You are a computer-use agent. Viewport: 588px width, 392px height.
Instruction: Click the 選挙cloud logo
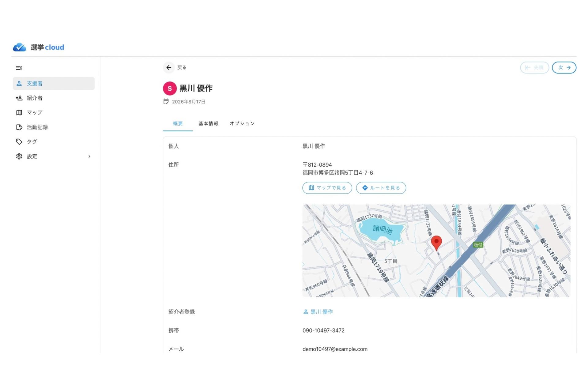tap(39, 47)
